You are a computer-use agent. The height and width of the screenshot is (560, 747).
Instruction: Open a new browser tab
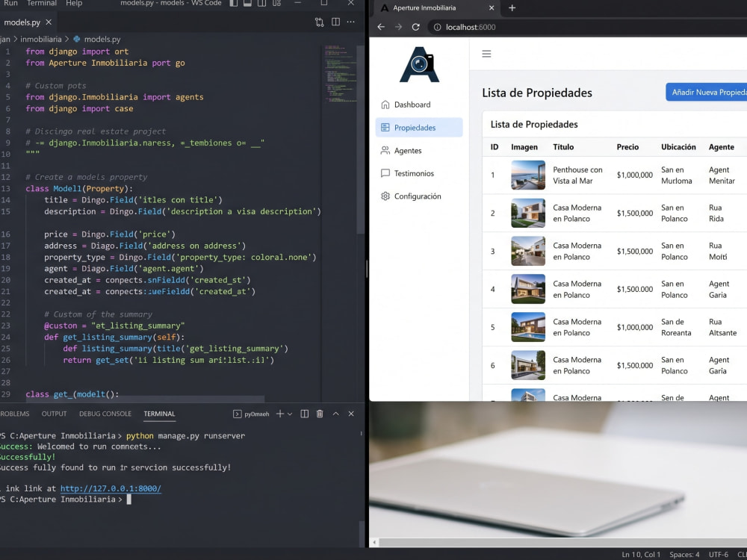pyautogui.click(x=512, y=8)
